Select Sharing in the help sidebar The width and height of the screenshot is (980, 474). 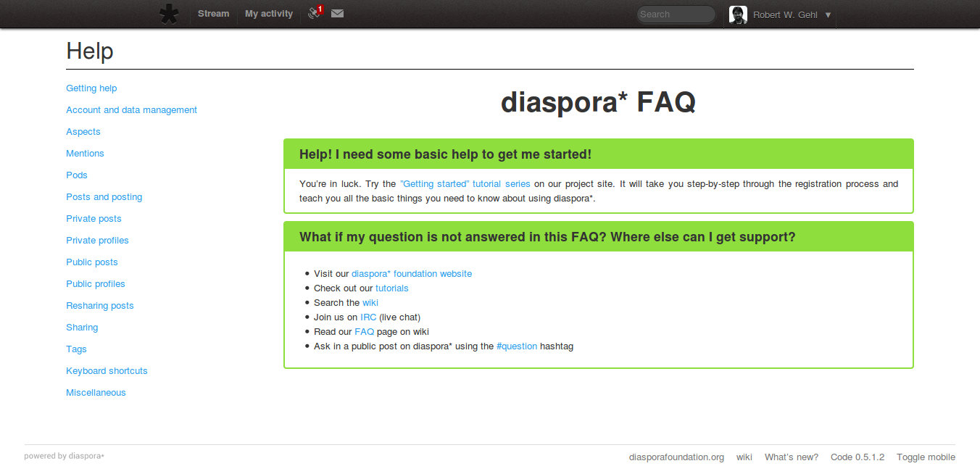coord(82,328)
